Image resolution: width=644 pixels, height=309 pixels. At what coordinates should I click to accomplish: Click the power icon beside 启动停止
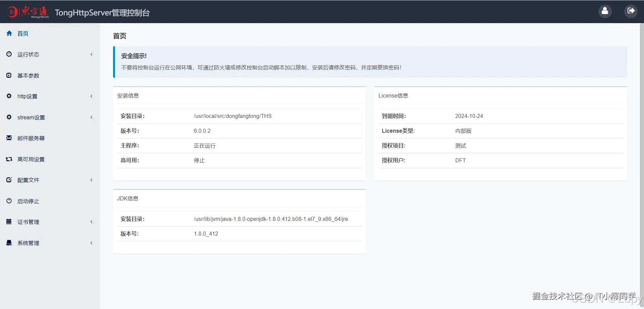(9, 201)
